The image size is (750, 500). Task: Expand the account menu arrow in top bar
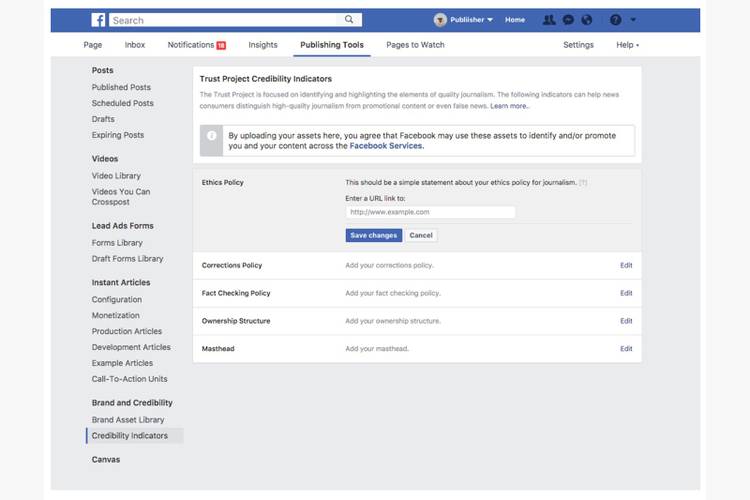tap(633, 20)
